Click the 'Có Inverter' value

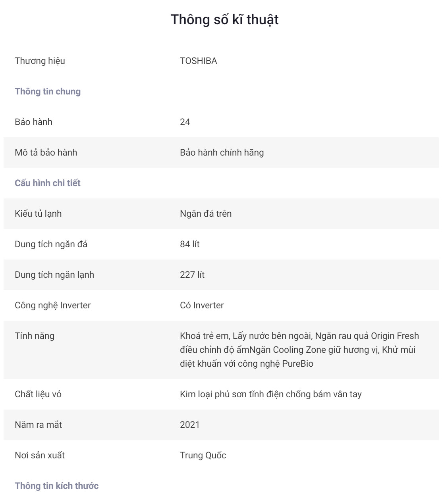(202, 305)
